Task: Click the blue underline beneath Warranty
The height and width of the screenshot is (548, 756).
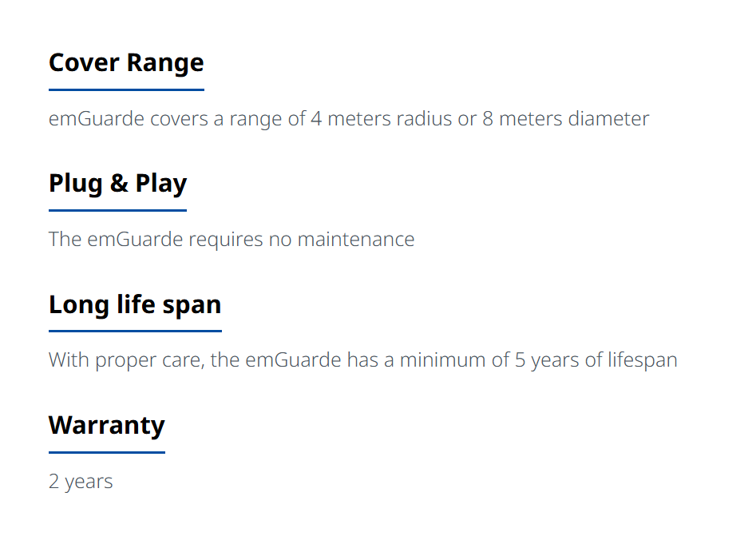Action: [x=106, y=452]
